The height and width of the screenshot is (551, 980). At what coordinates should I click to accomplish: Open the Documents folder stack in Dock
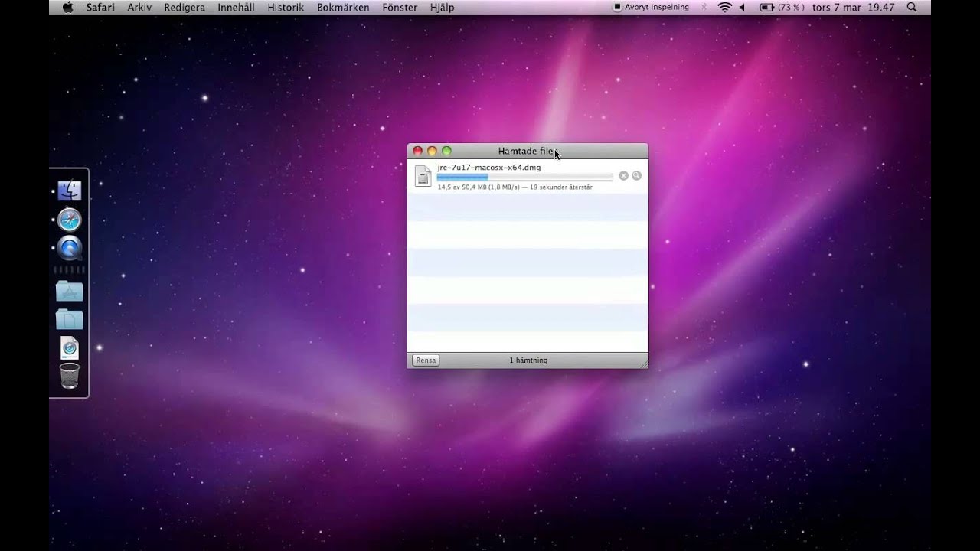tap(69, 319)
